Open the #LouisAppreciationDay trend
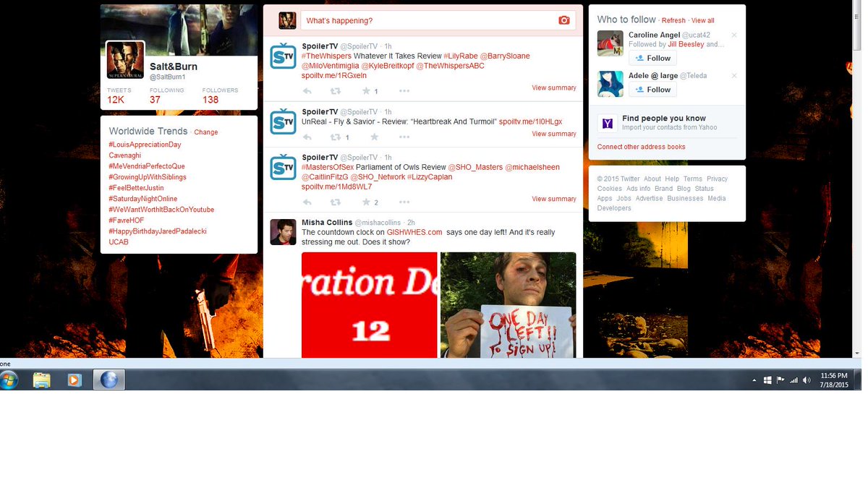Image resolution: width=868 pixels, height=488 pixels. [x=145, y=145]
